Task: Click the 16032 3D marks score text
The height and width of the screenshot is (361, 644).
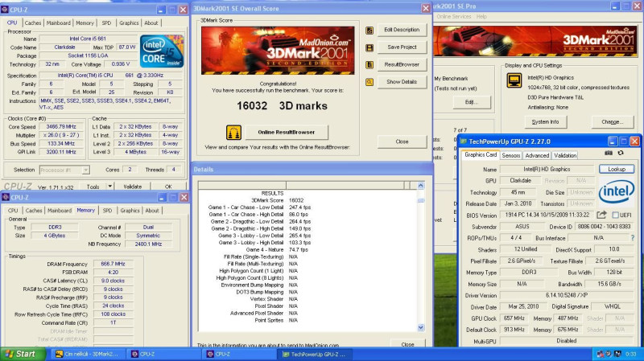Action: point(282,106)
